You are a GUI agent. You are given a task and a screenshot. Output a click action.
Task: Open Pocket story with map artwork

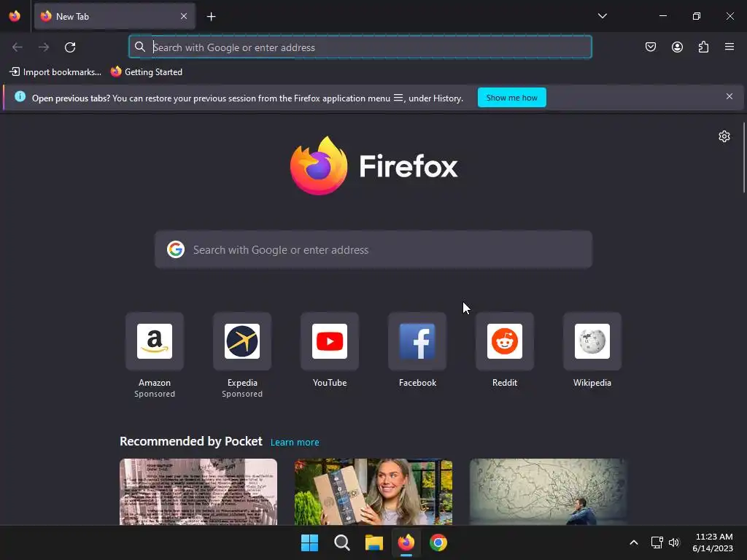(548, 492)
